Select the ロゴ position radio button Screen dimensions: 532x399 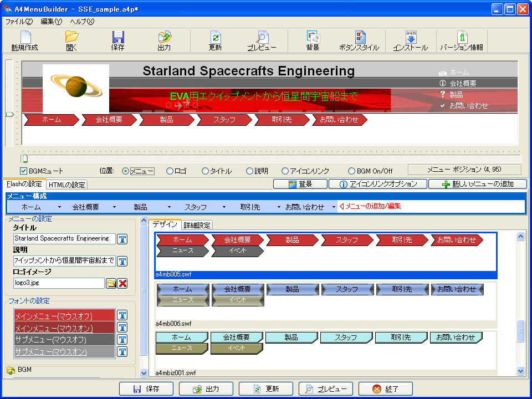tap(170, 171)
